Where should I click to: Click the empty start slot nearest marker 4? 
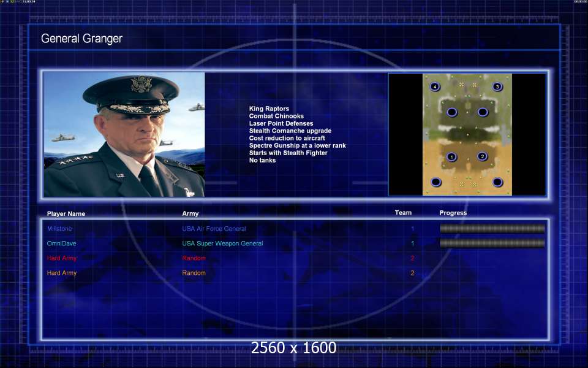coord(452,112)
